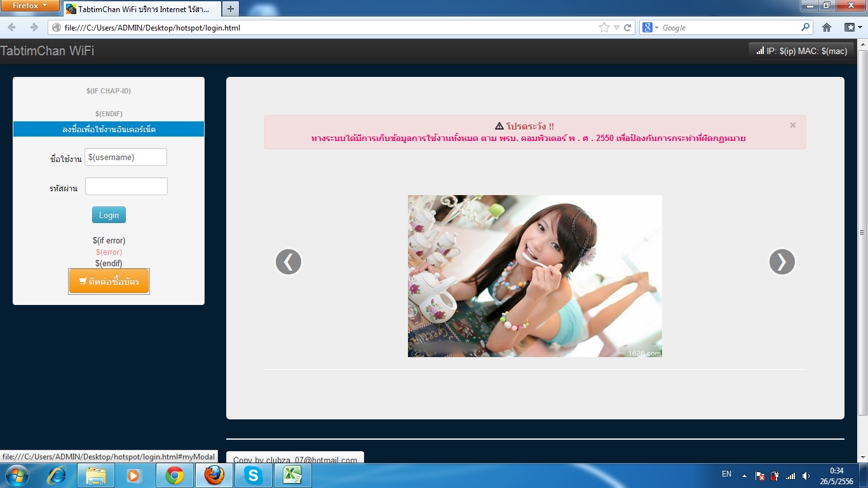Open the Windows Start menu
Image resolution: width=868 pixels, height=488 pixels.
pos(17,475)
